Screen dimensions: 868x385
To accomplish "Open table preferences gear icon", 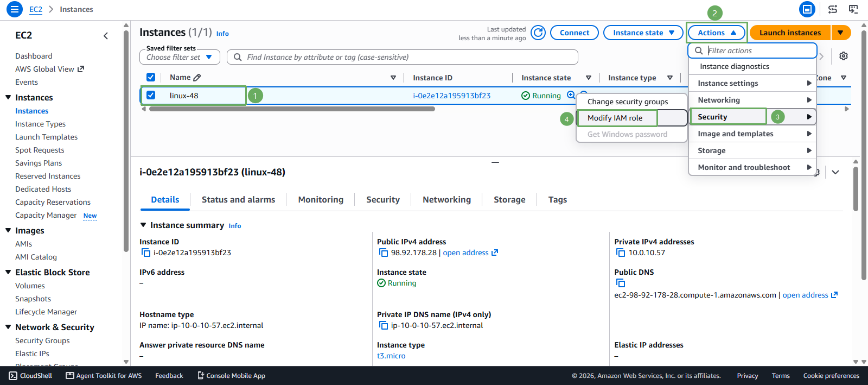I will point(844,56).
